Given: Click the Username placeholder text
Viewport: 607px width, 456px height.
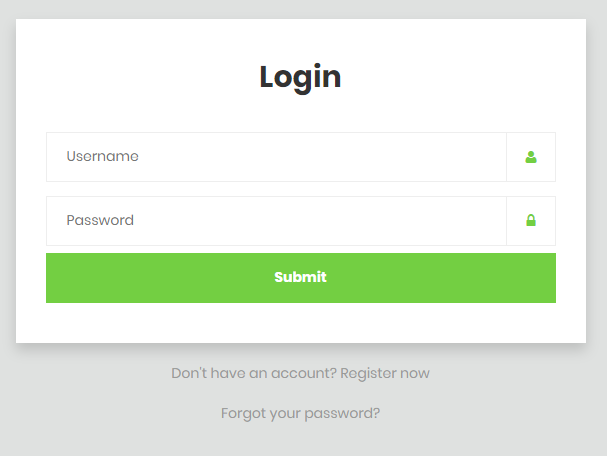Looking at the screenshot, I should pyautogui.click(x=102, y=156).
